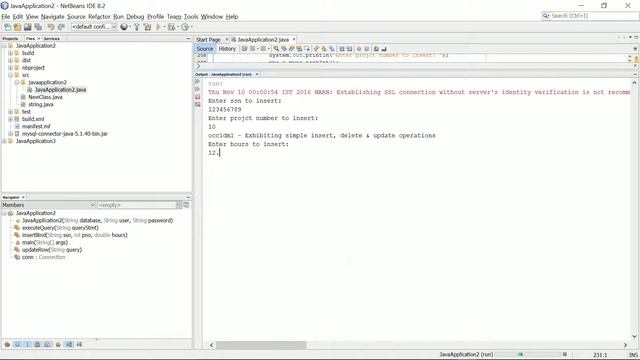The width and height of the screenshot is (640, 360).
Task: Toggle Show Fields filter in Navigator
Action: point(17,344)
